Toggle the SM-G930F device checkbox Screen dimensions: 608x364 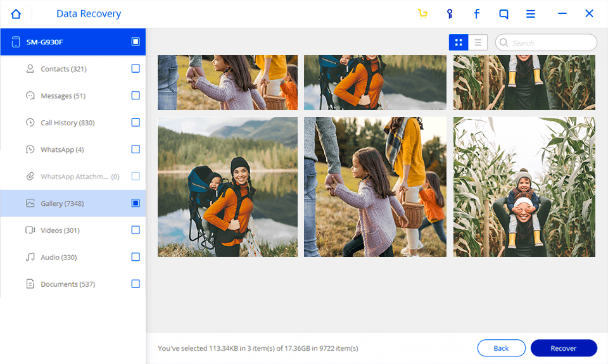136,42
